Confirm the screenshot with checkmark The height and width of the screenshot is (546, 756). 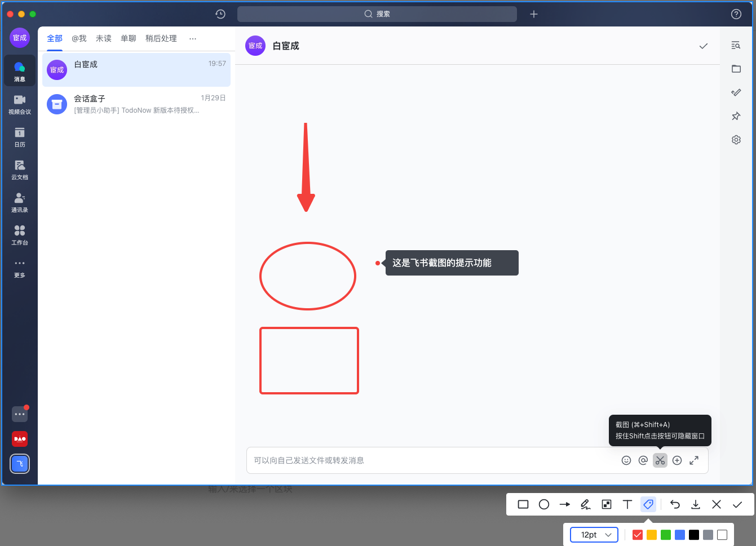pyautogui.click(x=737, y=504)
